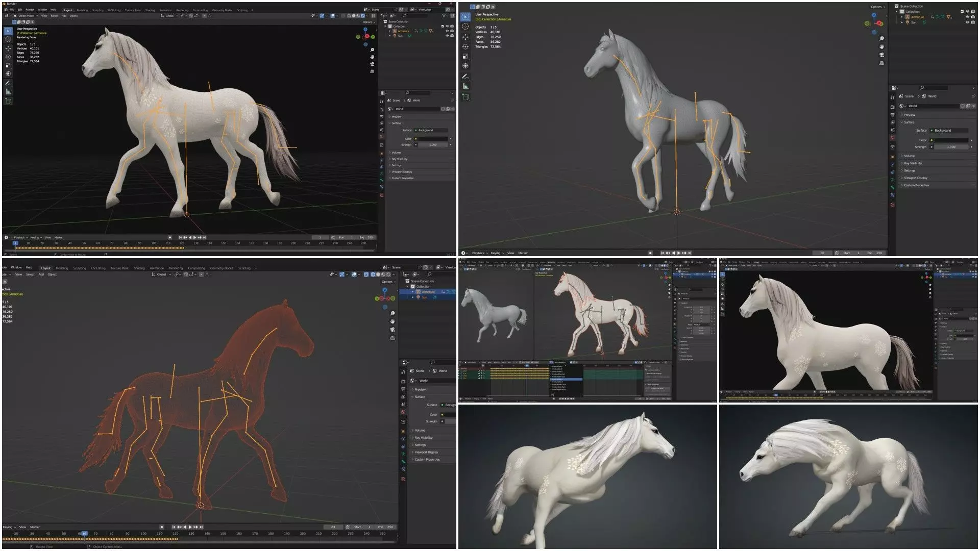This screenshot has width=980, height=551.
Task: Click the zoom magnifier in black-background viewport
Action: (x=372, y=49)
